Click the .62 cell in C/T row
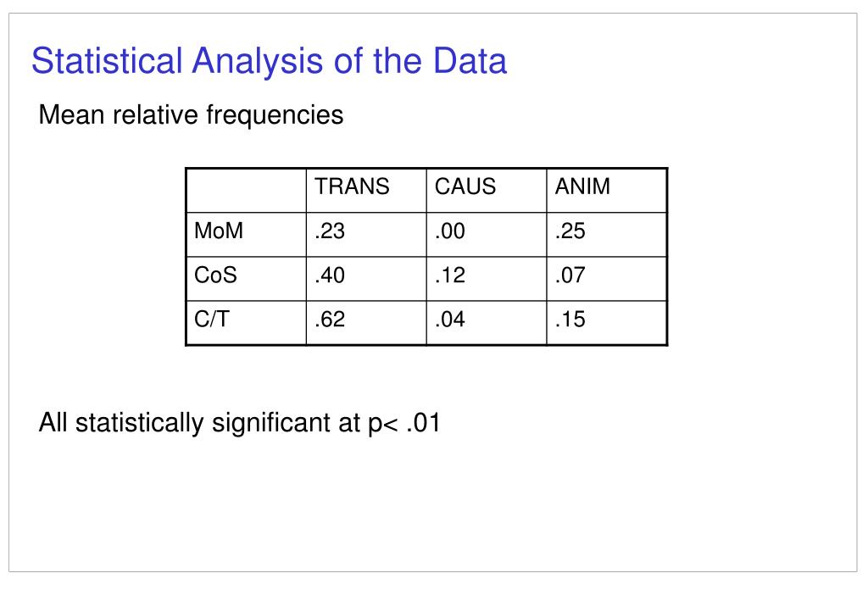Viewport: 868px width, 601px height. pos(366,323)
